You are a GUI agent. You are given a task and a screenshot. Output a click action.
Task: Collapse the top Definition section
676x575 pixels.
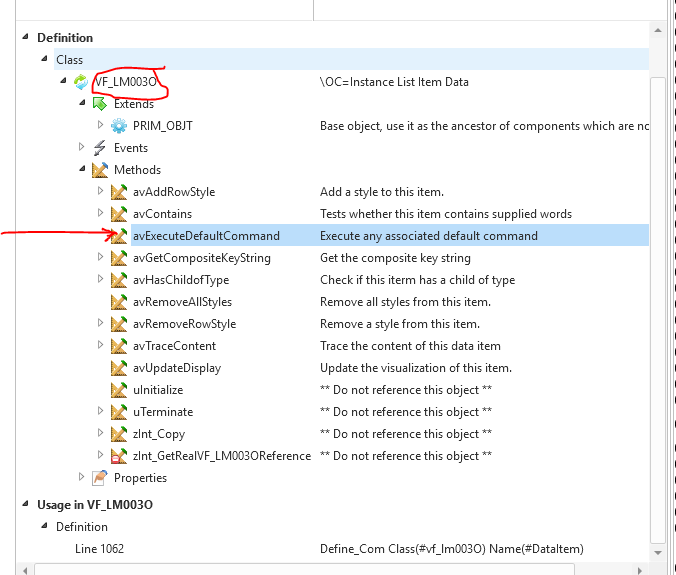[25, 38]
